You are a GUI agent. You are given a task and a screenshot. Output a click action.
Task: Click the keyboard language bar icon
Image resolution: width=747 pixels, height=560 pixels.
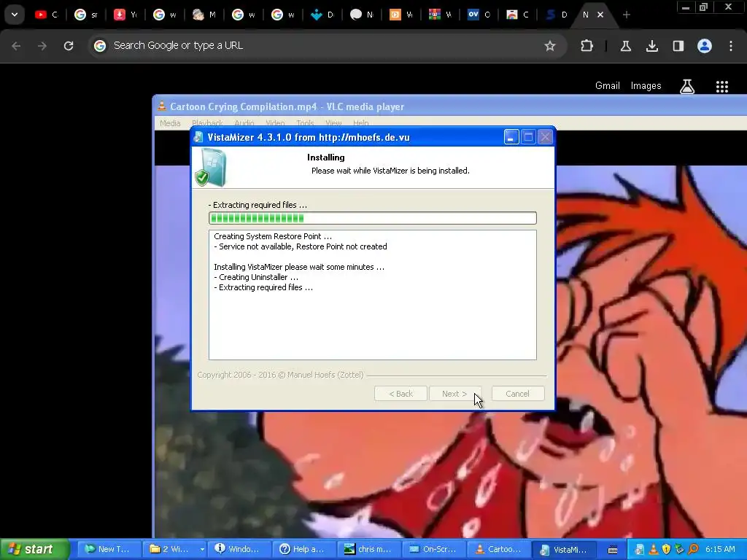point(613,550)
